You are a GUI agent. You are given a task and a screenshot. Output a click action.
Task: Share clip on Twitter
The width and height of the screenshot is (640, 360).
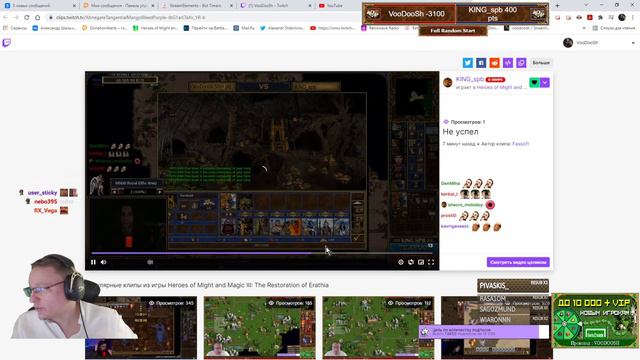467,62
